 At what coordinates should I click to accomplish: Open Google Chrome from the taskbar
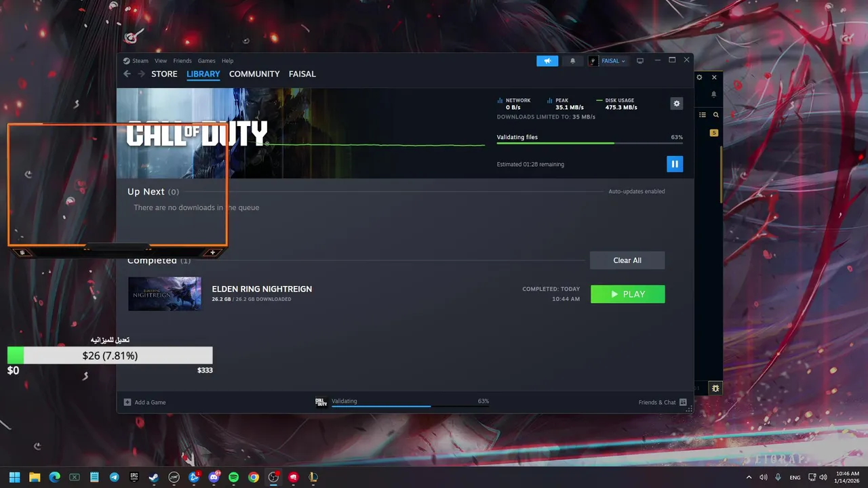[254, 477]
